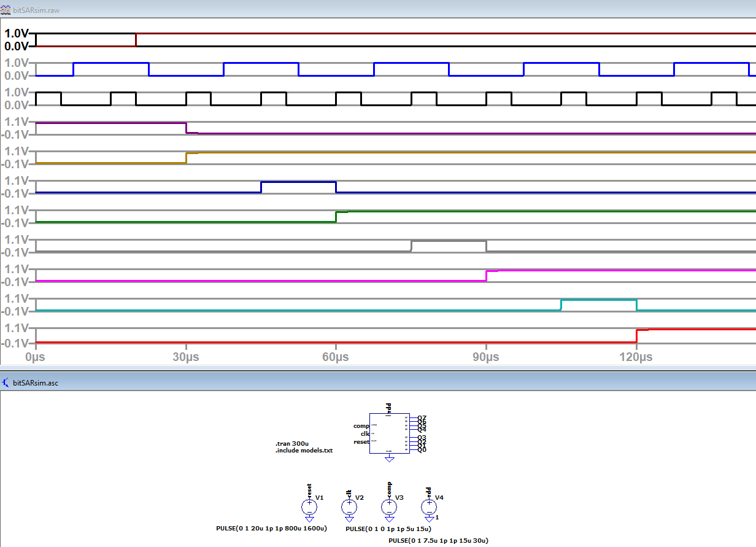Click the .include models.txt directive

tap(304, 450)
